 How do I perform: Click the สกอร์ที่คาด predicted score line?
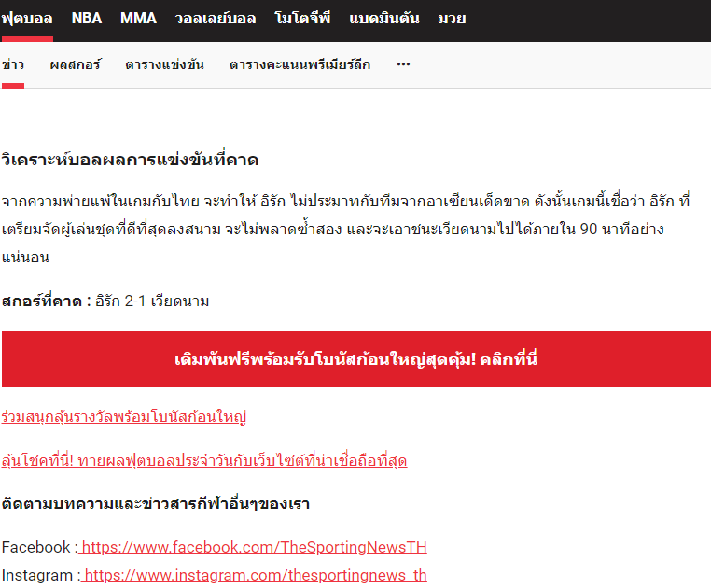105,301
